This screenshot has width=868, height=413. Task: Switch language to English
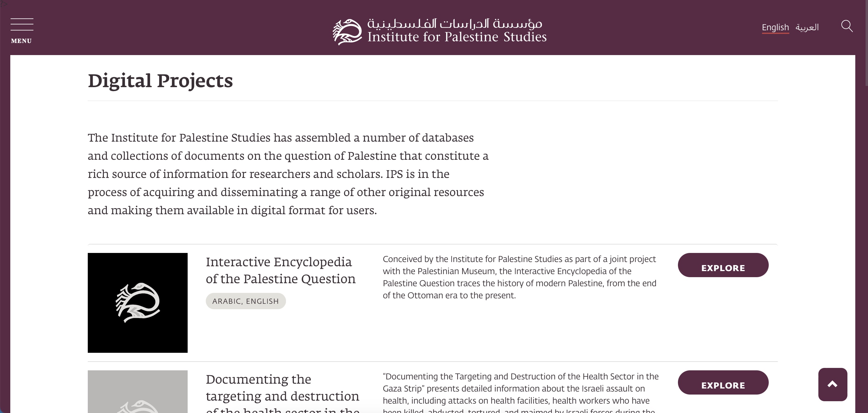(775, 27)
